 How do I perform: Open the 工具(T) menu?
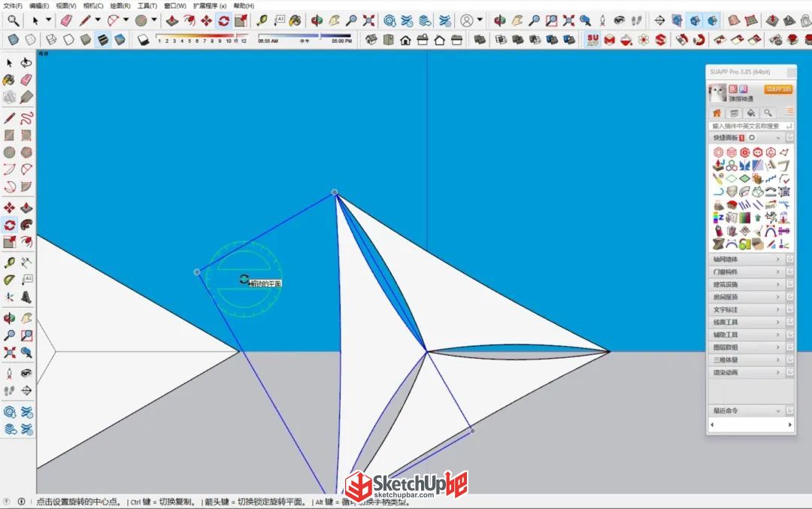147,6
